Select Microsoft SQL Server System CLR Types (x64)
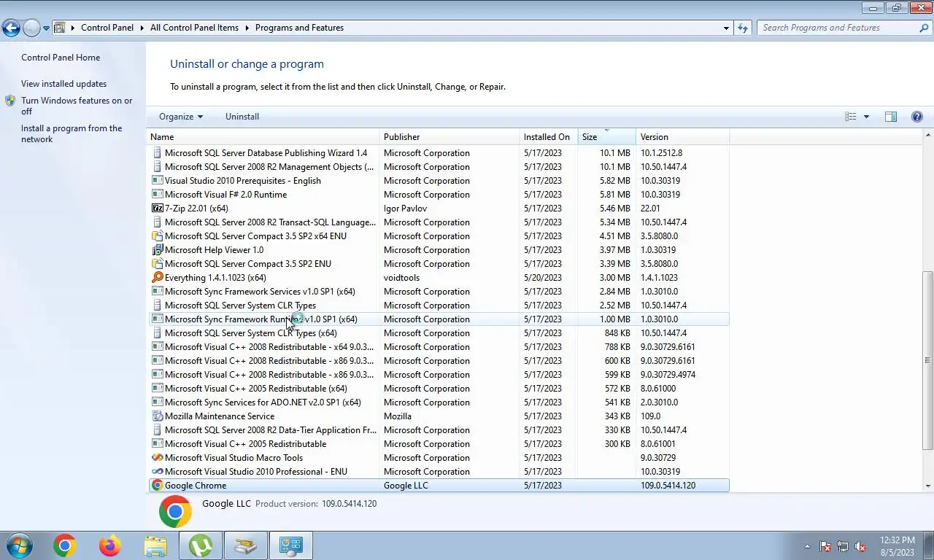 [x=439, y=333]
